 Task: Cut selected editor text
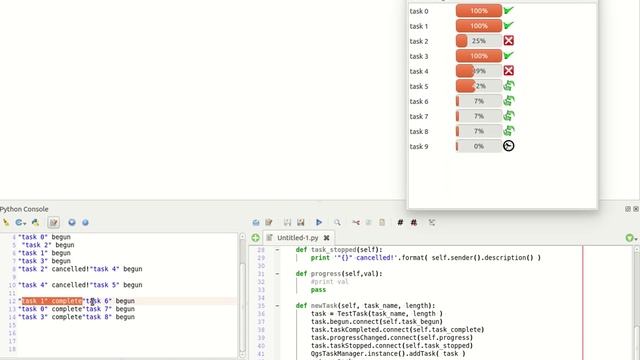pyautogui.click(x=356, y=222)
